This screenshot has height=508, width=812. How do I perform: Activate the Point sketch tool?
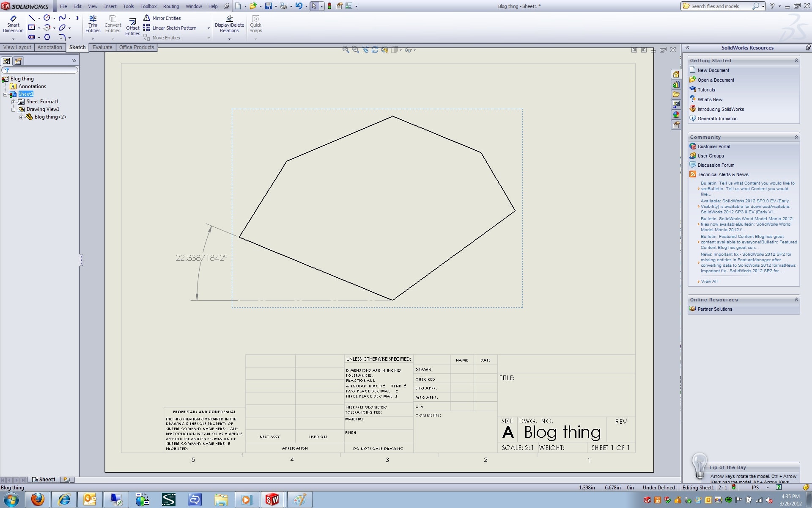[x=77, y=18]
